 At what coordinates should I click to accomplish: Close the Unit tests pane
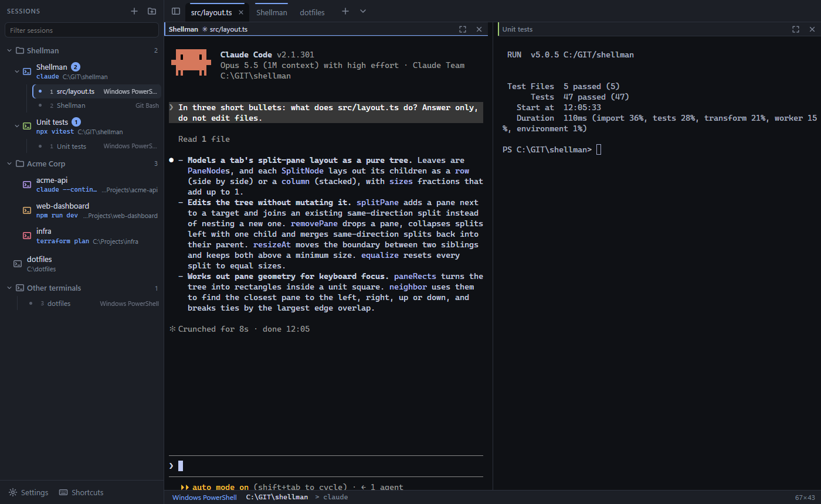click(812, 29)
